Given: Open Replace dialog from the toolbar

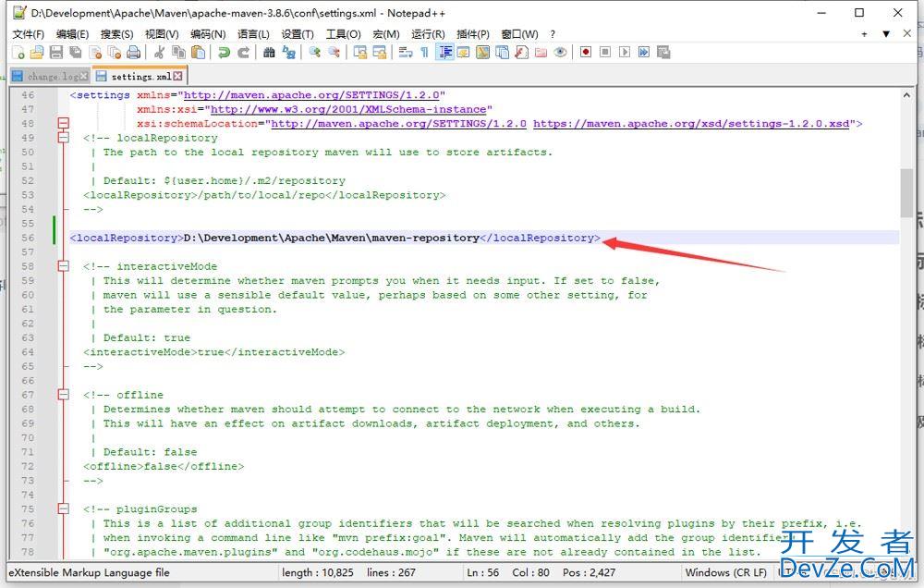Looking at the screenshot, I should click(288, 53).
